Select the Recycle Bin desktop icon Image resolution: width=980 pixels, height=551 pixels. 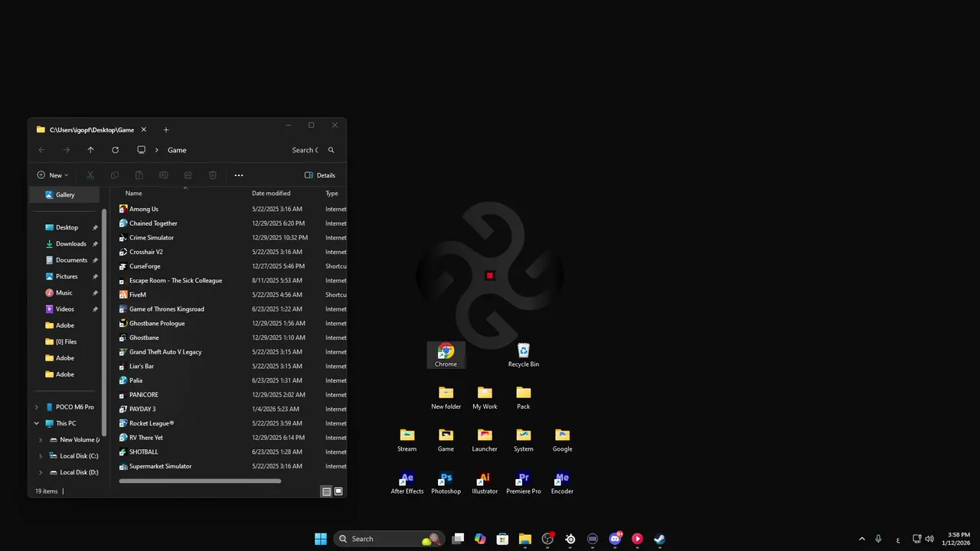524,355
